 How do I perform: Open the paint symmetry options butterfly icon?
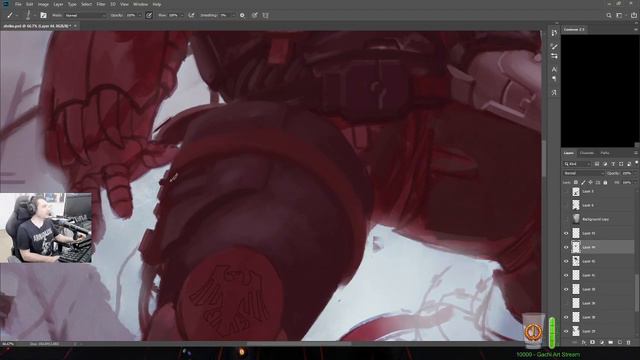(x=265, y=16)
